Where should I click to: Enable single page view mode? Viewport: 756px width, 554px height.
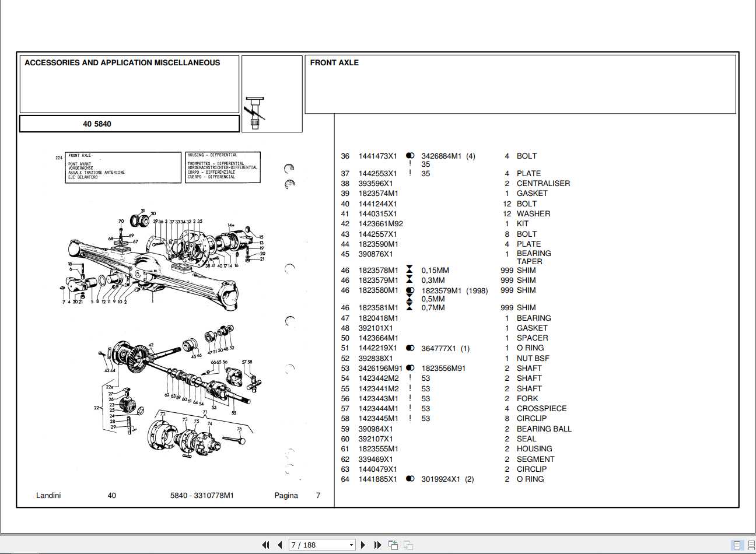[x=737, y=545]
